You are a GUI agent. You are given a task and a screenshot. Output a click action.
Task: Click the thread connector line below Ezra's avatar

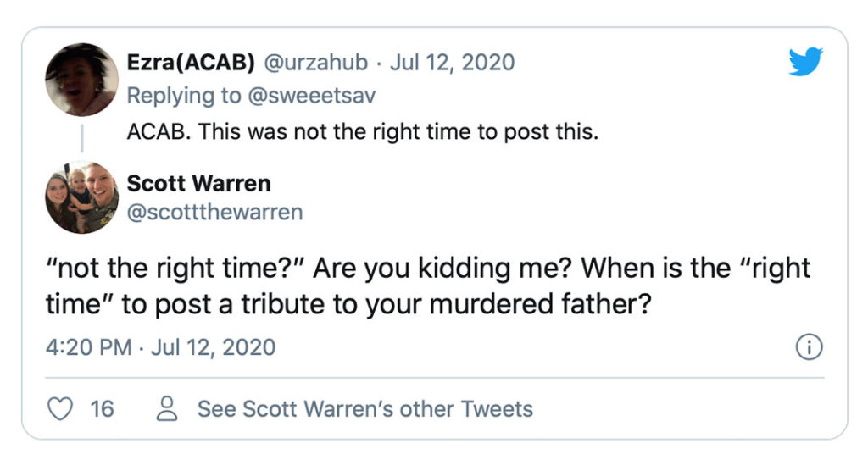[x=81, y=138]
